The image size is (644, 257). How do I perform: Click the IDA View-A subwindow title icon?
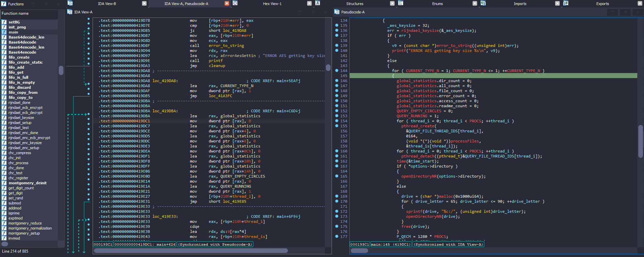point(70,12)
